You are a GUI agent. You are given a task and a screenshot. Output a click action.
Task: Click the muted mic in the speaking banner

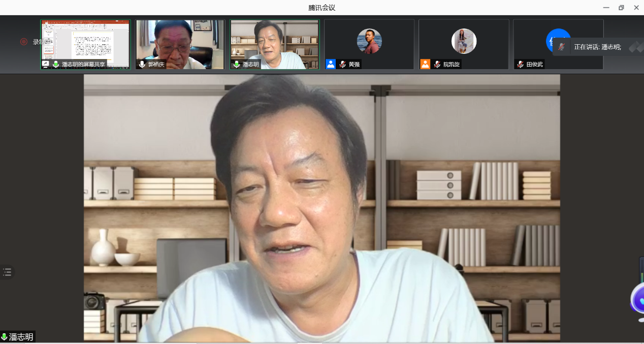click(x=561, y=47)
